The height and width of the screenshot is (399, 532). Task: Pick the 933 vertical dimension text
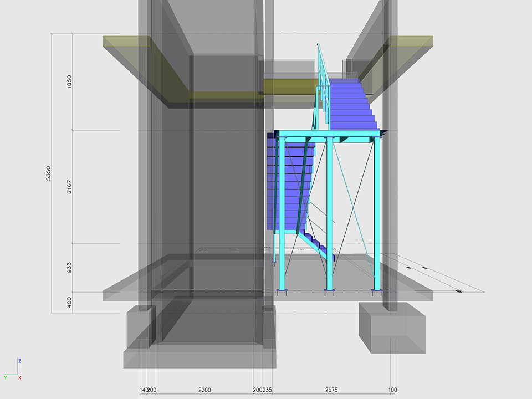[x=69, y=268]
